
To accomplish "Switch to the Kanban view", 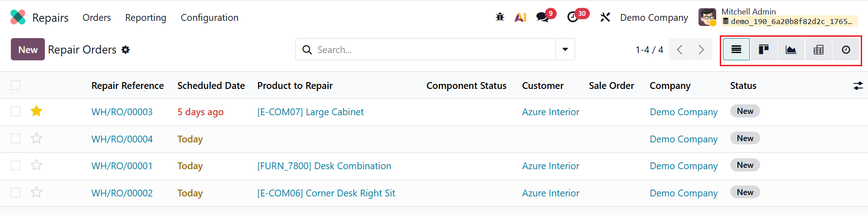I will click(x=764, y=49).
